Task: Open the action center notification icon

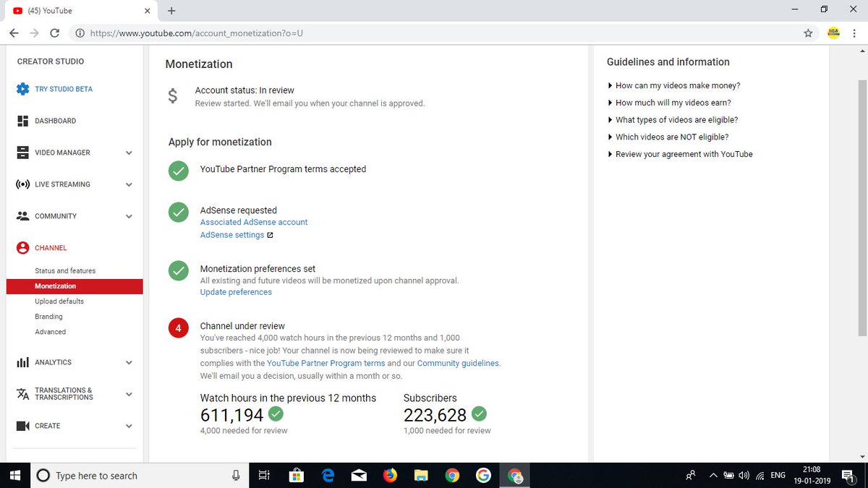Action: click(848, 475)
